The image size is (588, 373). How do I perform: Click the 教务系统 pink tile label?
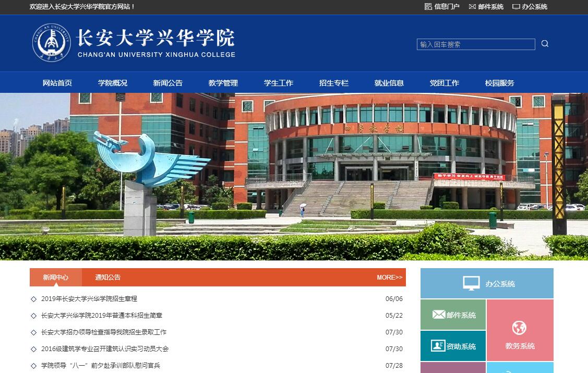click(520, 346)
